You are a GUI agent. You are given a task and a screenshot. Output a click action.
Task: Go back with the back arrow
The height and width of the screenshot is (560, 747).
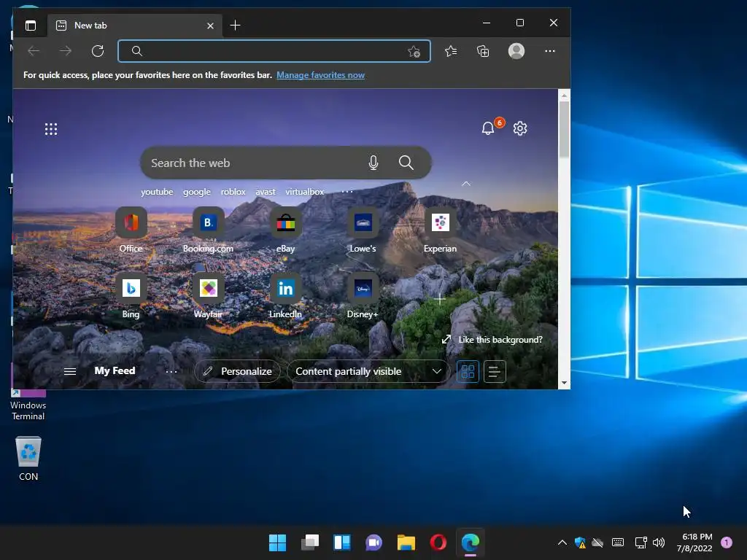34,51
